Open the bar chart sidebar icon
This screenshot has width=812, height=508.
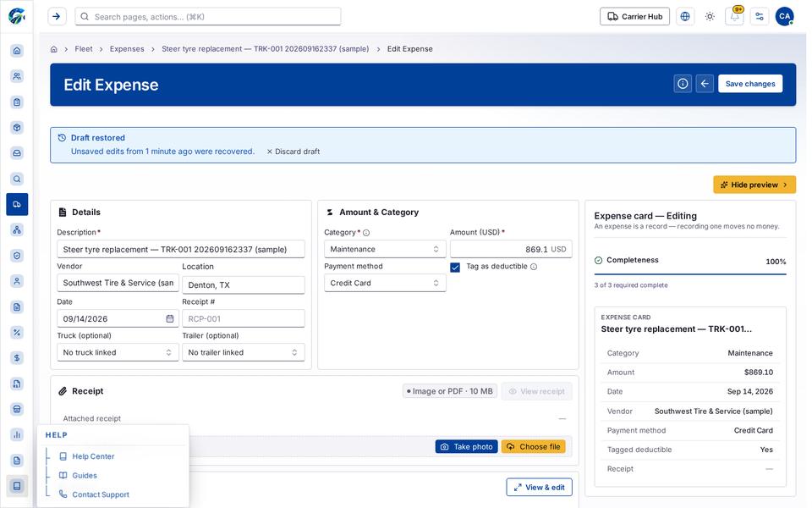pyautogui.click(x=17, y=434)
